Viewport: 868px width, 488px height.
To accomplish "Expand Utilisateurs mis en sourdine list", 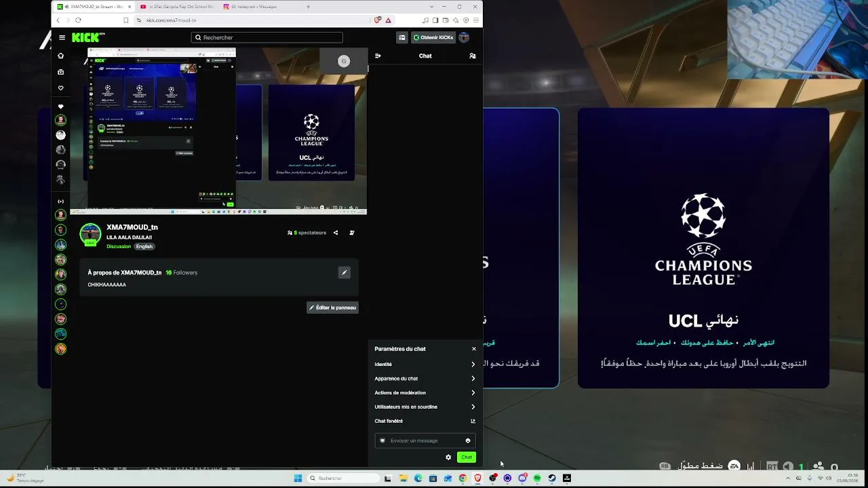I will point(425,407).
